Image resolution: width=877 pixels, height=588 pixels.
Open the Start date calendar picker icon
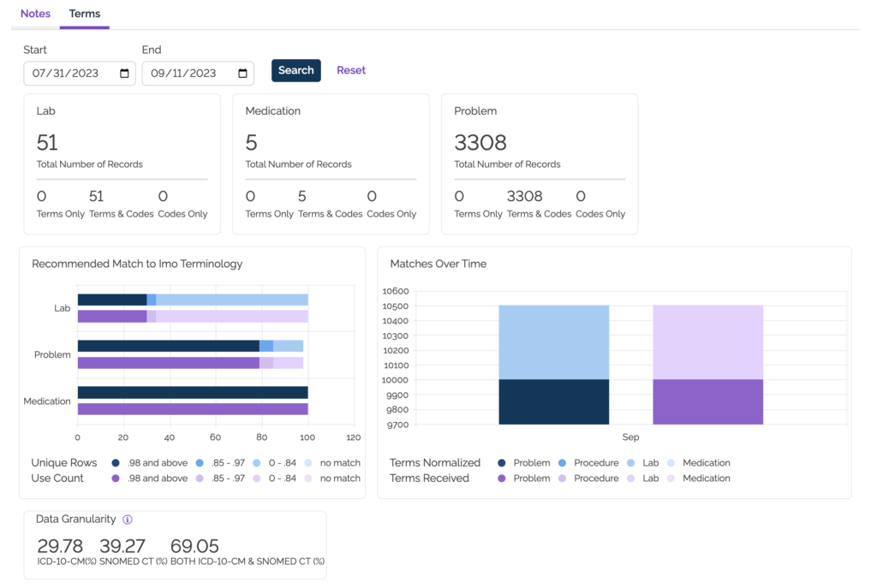(x=125, y=74)
